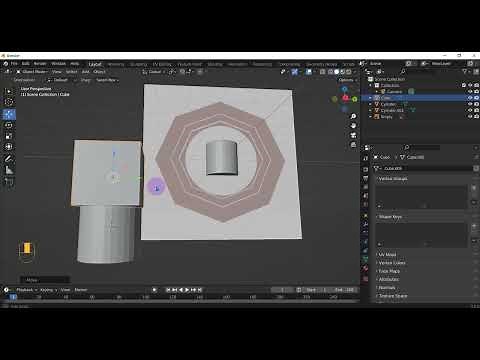Select the Annotate pencil tool
This screenshot has height=360, width=480.
[x=9, y=159]
